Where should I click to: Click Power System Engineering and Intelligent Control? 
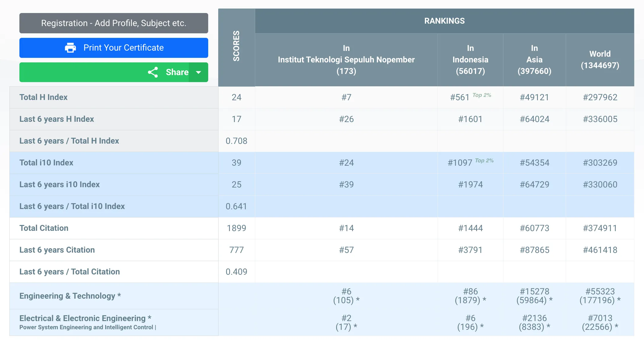pos(86,327)
